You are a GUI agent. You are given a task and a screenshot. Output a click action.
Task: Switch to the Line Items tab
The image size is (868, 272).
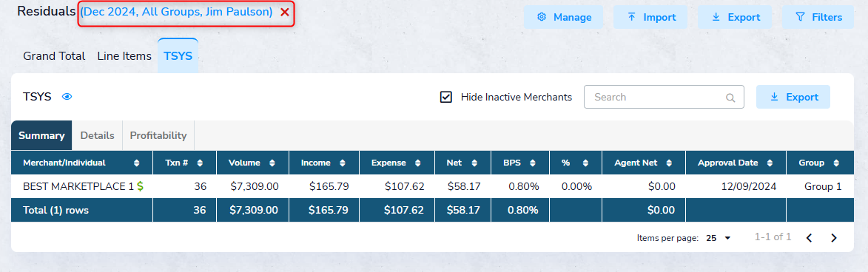(124, 56)
